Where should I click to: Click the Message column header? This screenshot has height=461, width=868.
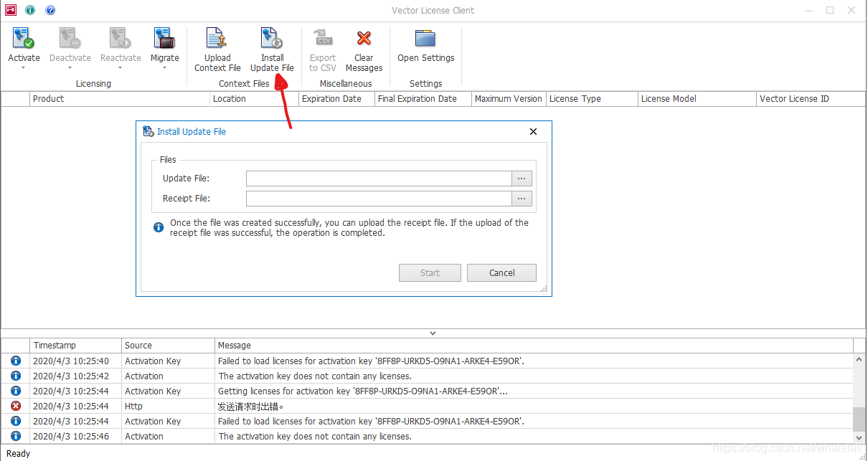[534, 346]
